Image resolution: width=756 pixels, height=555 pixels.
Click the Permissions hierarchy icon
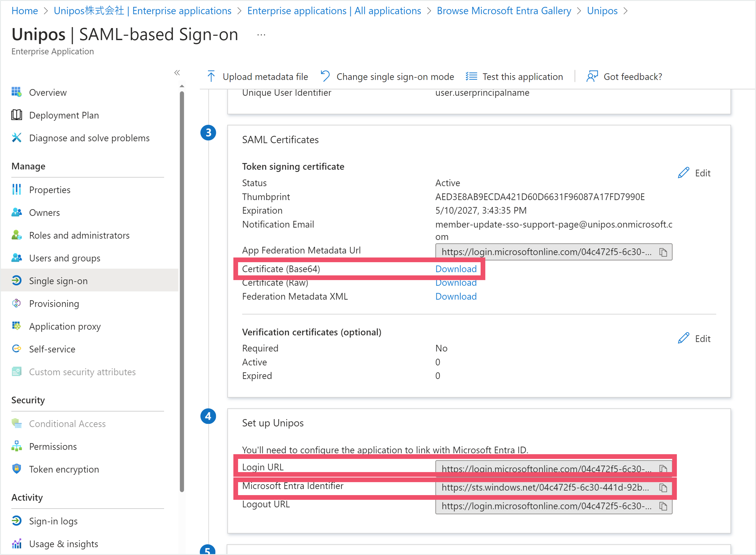[x=17, y=446]
